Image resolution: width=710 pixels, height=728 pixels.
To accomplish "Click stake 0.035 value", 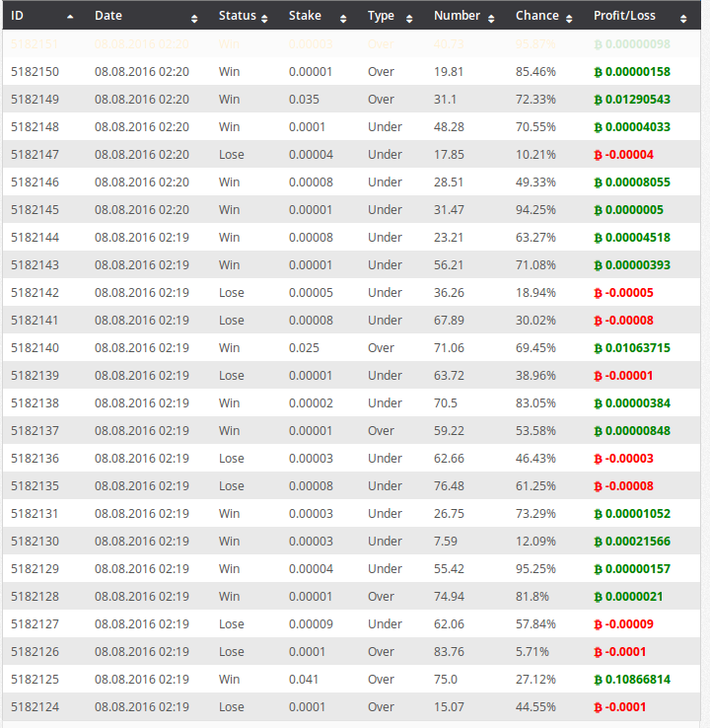I will 304,100.
